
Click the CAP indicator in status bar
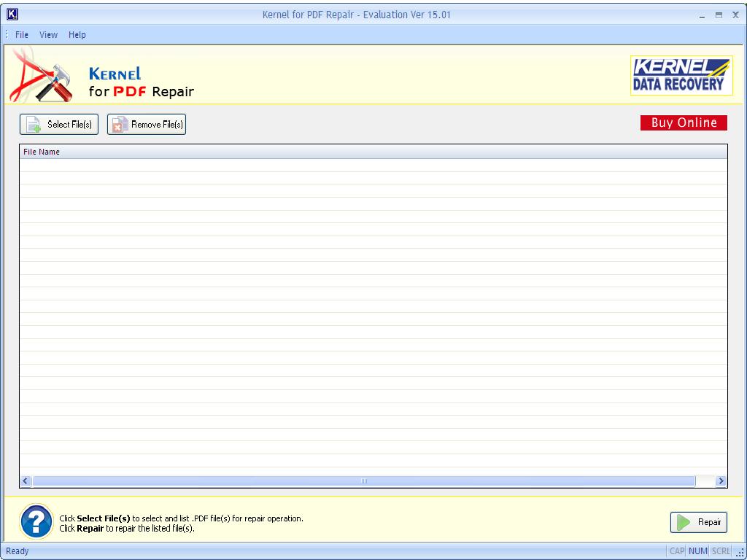click(x=676, y=551)
